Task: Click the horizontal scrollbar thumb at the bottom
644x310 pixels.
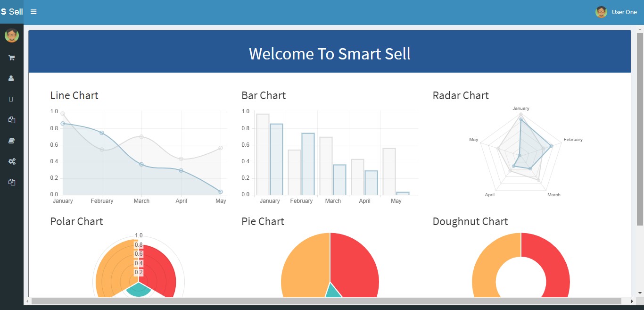Action: click(326, 301)
